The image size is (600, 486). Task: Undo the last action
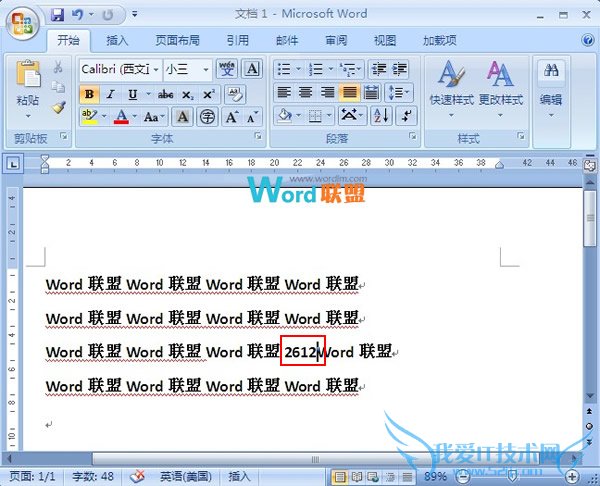click(x=78, y=15)
